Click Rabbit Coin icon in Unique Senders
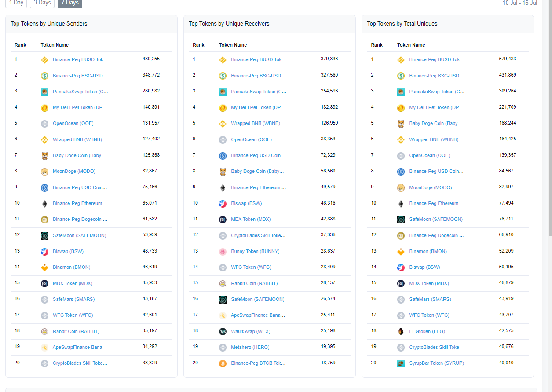Viewport: 552px width, 392px height. [x=44, y=331]
